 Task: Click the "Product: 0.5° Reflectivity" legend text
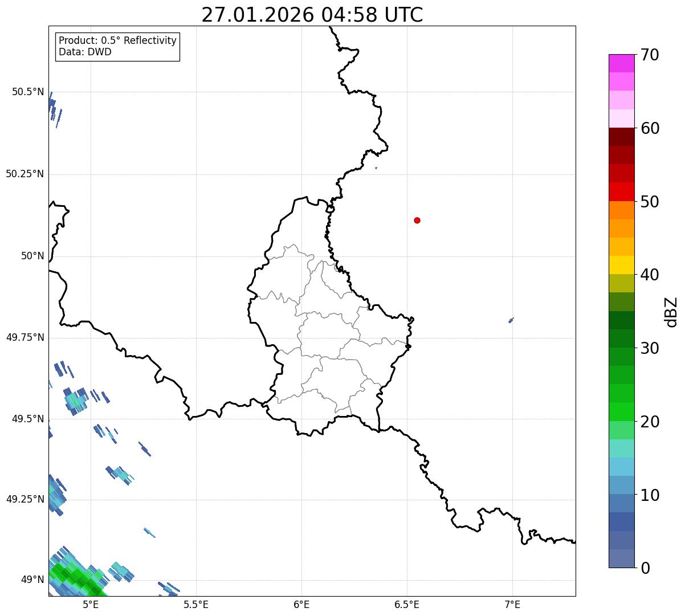pos(117,41)
